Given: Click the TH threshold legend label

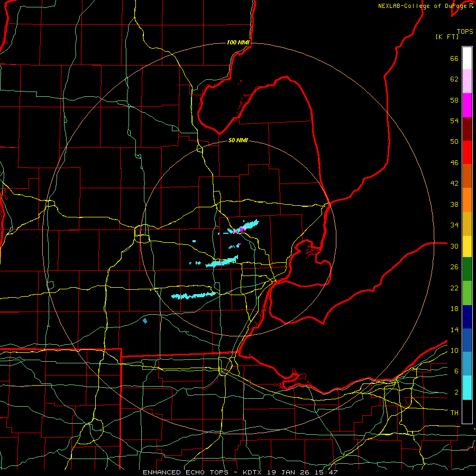Looking at the screenshot, I should [454, 413].
